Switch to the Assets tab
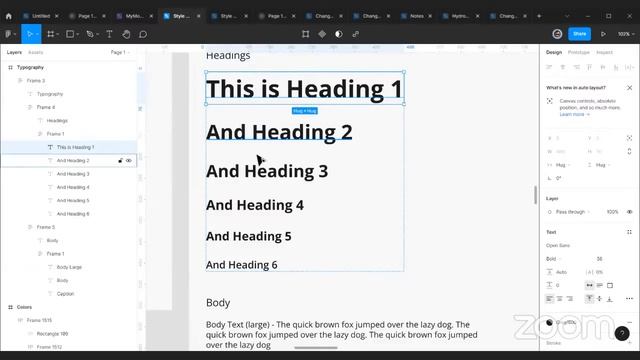Image resolution: width=640 pixels, height=360 pixels. [x=36, y=52]
